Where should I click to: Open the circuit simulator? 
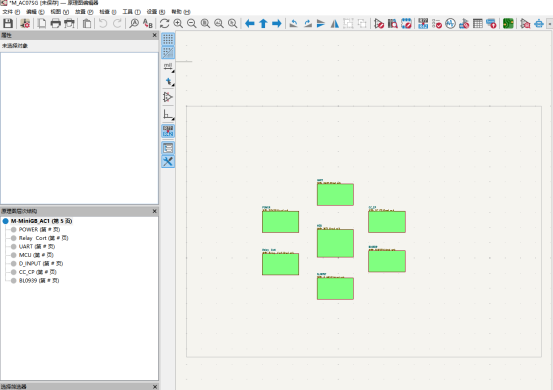click(x=450, y=24)
